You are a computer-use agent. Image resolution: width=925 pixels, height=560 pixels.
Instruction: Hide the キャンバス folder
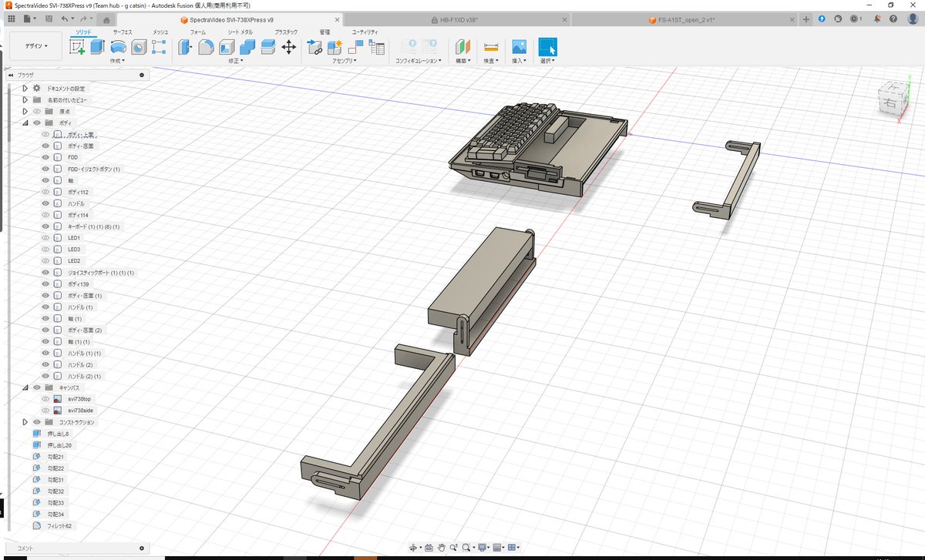pyautogui.click(x=36, y=387)
